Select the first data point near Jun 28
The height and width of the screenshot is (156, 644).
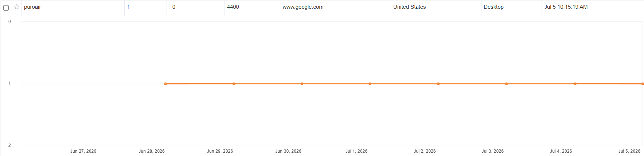pos(165,84)
